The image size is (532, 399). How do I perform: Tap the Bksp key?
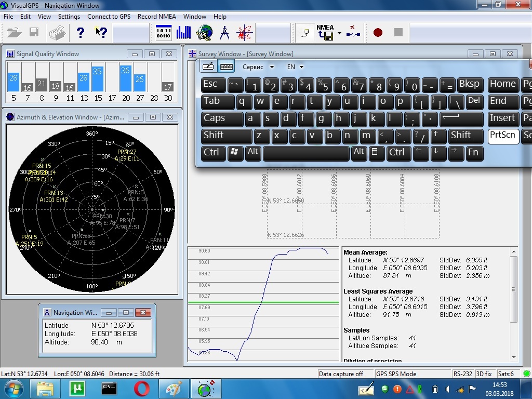(x=470, y=85)
